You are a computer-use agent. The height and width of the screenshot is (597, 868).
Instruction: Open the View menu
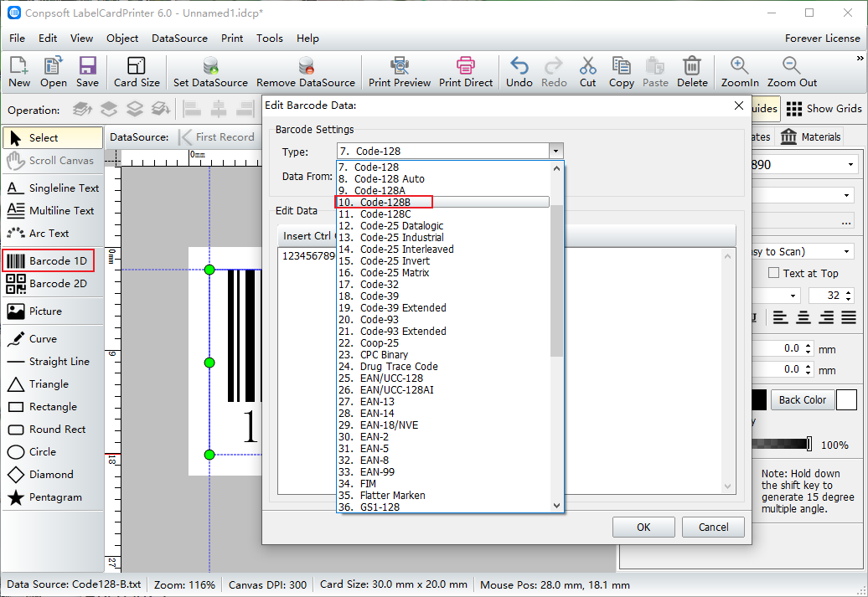tap(81, 39)
